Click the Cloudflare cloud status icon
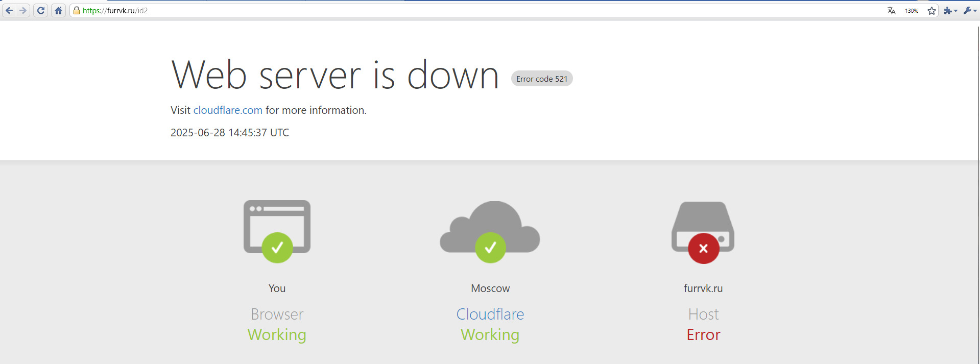This screenshot has width=980, height=364. pyautogui.click(x=490, y=232)
